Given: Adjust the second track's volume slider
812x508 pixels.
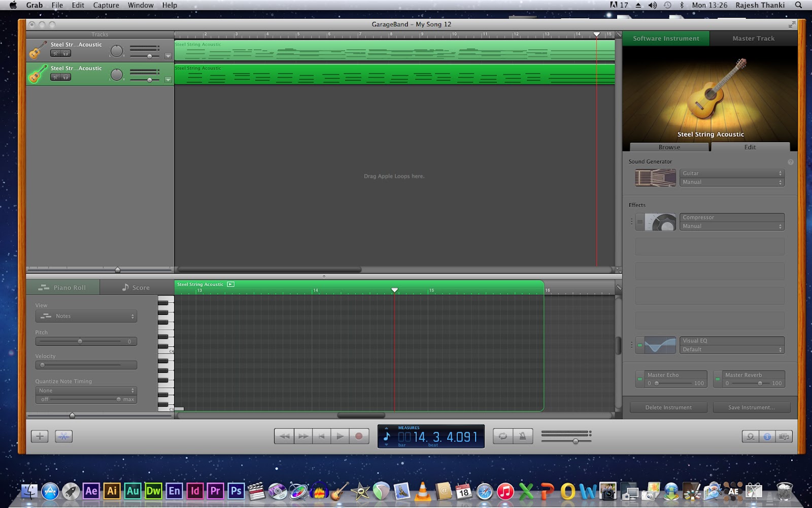Looking at the screenshot, I should (145, 80).
